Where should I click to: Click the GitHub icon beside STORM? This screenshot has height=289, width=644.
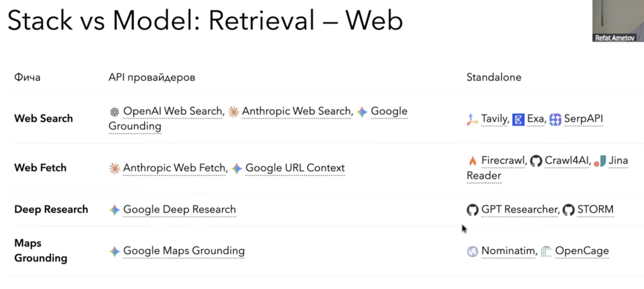pos(569,210)
